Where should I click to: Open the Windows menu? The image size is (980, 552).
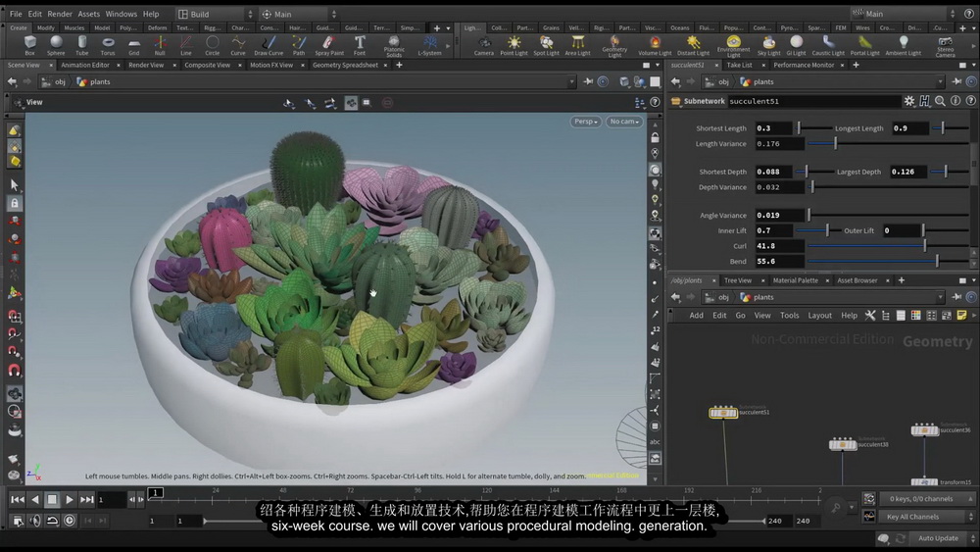(x=121, y=14)
